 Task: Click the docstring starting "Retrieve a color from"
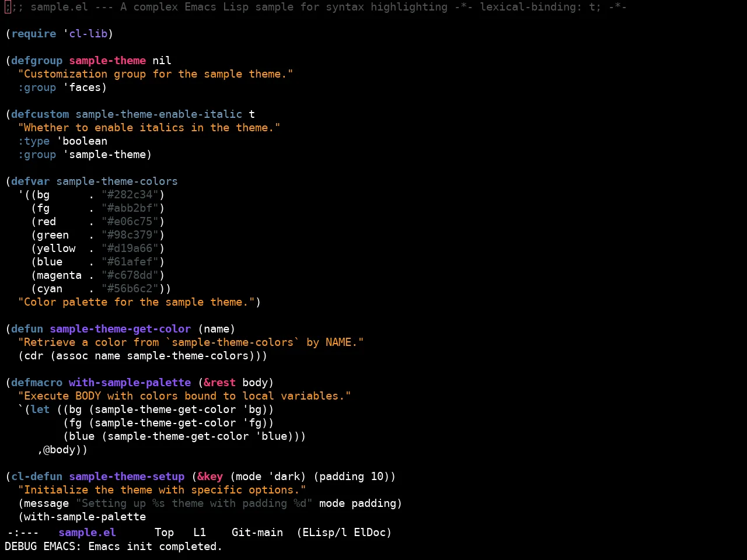[x=191, y=342]
